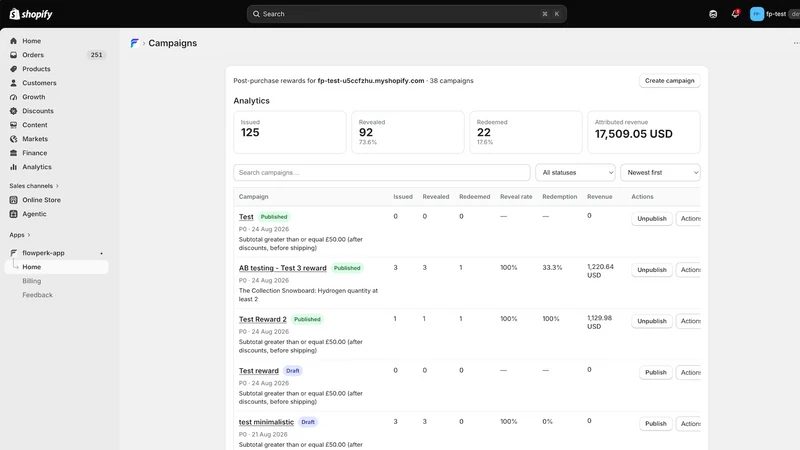The image size is (800, 450).
Task: Click the Create campaign button
Action: 669,81
